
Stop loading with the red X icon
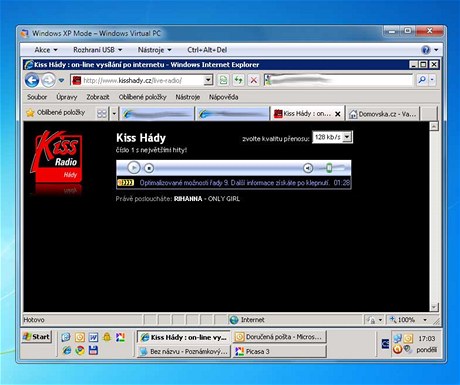pyautogui.click(x=254, y=80)
